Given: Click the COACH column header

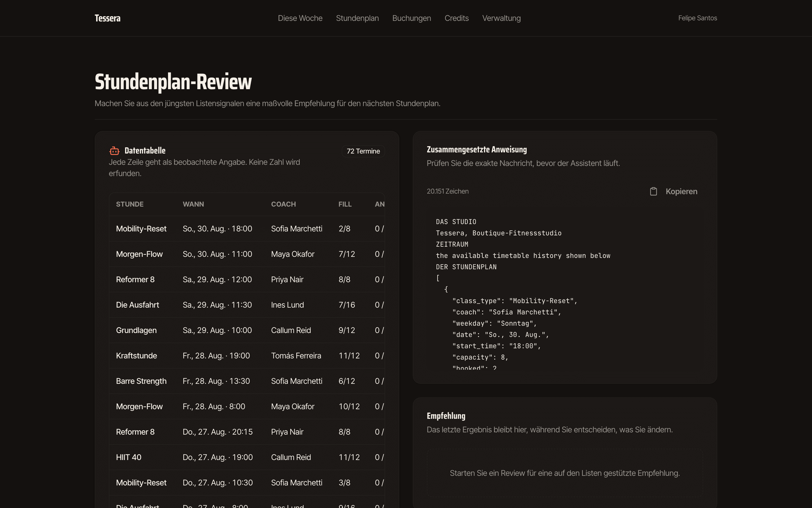Looking at the screenshot, I should [x=284, y=204].
